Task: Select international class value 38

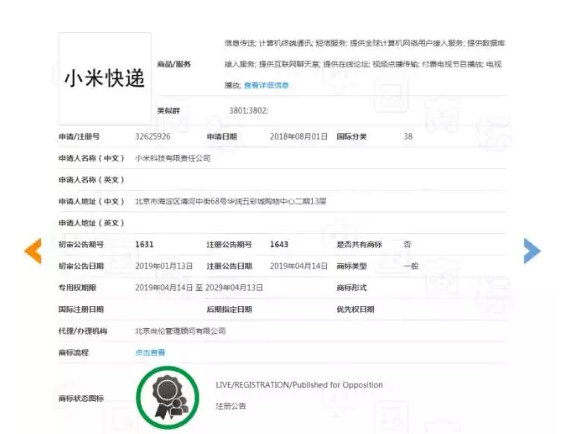Action: tap(408, 136)
